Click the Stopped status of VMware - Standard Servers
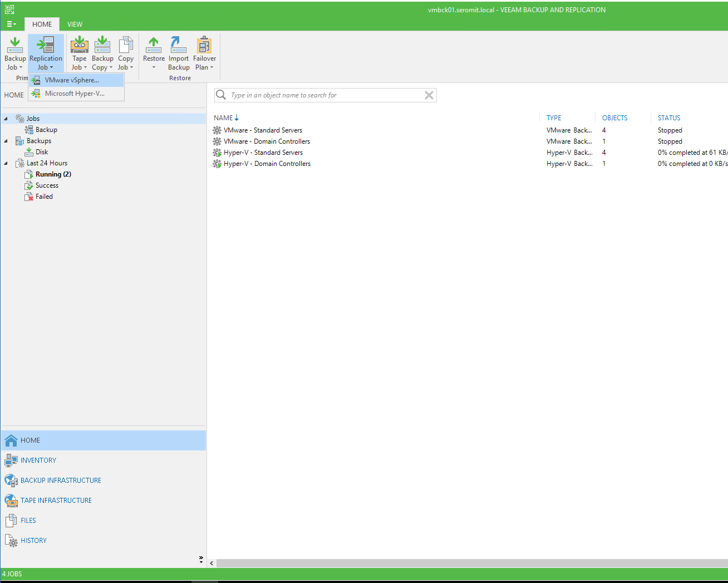Screen dimensions: 728x583 (670, 130)
